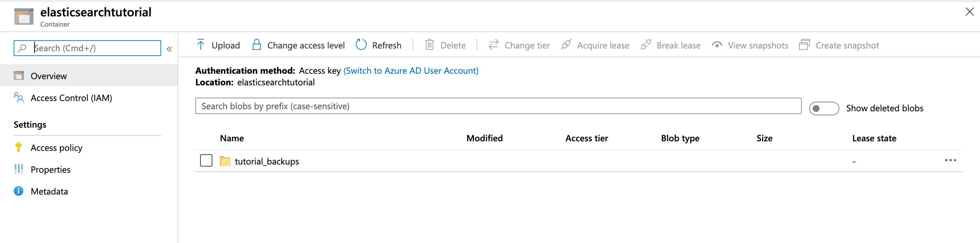This screenshot has height=243, width=980.
Task: Click the Delete trash can icon
Action: coord(429,45)
